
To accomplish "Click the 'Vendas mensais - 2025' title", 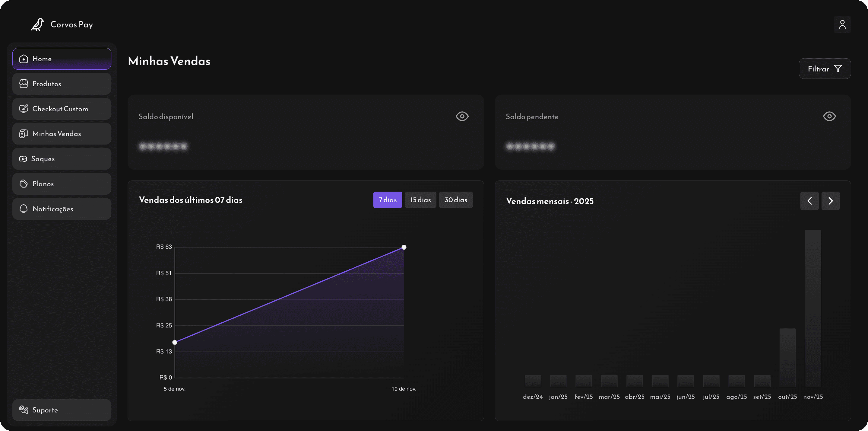I will pos(550,201).
